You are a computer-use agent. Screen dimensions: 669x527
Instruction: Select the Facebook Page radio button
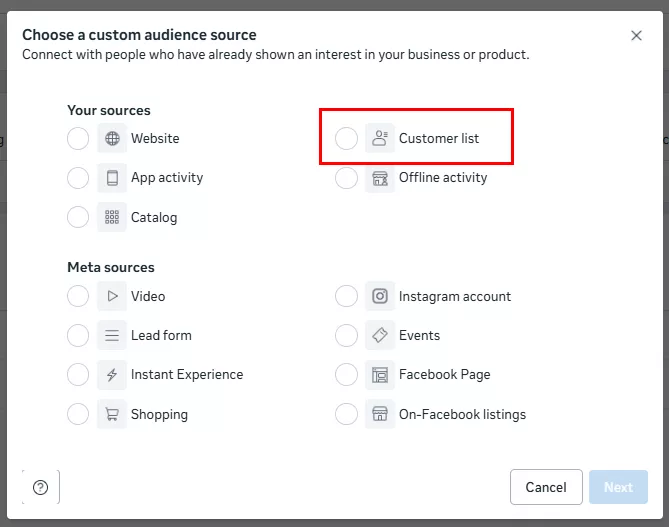pyautogui.click(x=346, y=375)
